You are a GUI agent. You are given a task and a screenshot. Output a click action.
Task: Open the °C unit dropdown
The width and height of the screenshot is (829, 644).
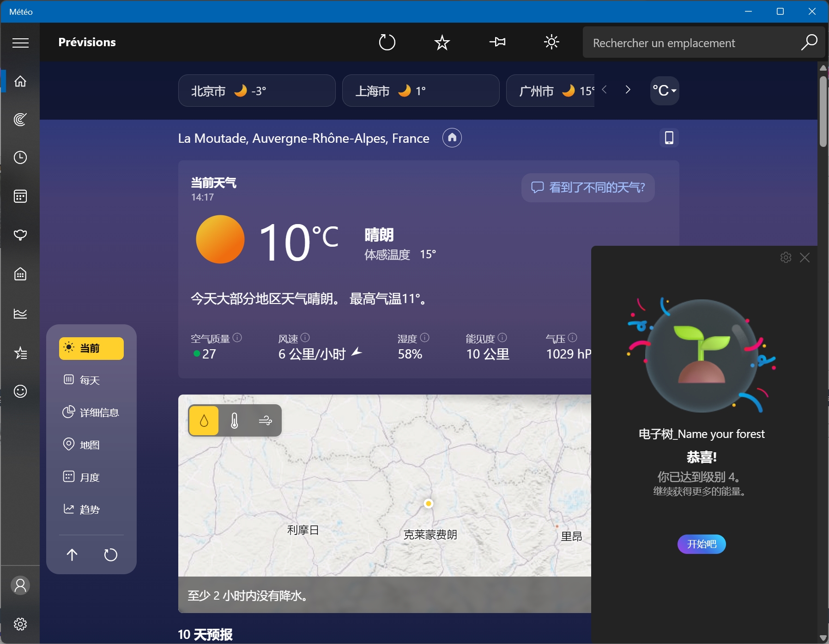[665, 91]
